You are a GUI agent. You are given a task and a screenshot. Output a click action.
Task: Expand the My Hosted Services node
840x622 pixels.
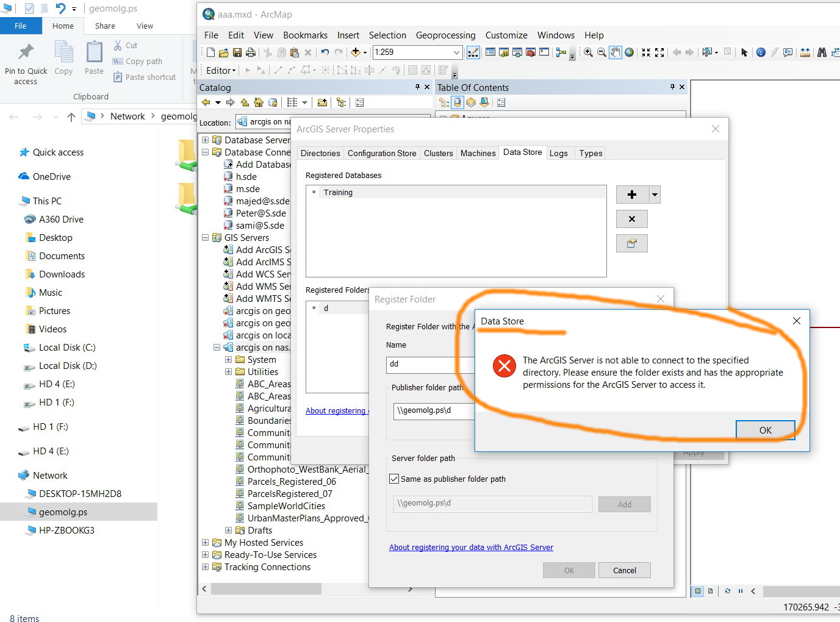(x=206, y=543)
